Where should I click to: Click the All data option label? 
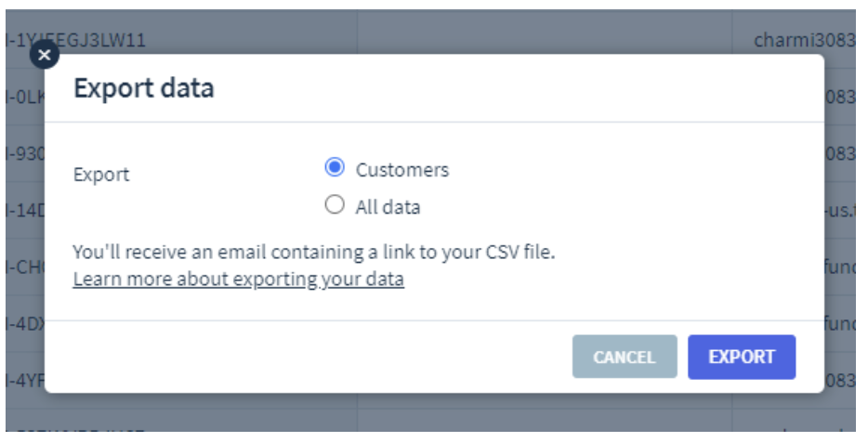coord(388,207)
